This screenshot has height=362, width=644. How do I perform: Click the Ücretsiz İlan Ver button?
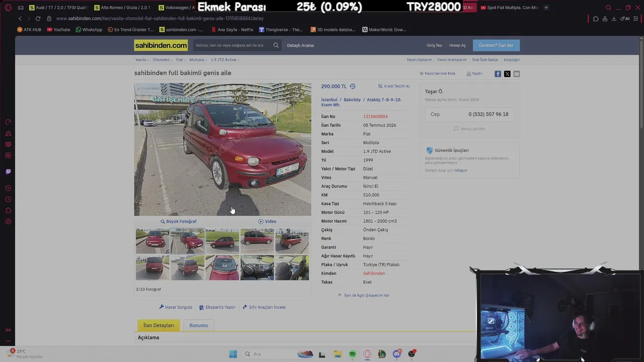coord(496,45)
